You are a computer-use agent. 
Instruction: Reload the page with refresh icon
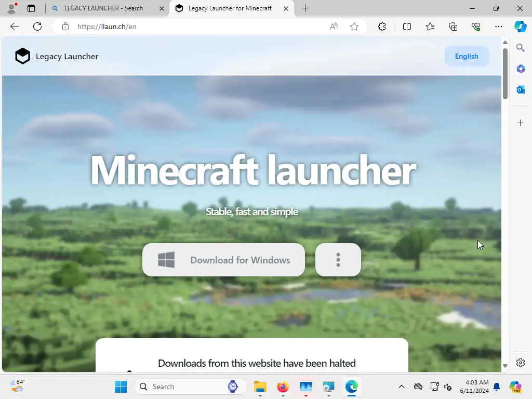click(x=37, y=26)
